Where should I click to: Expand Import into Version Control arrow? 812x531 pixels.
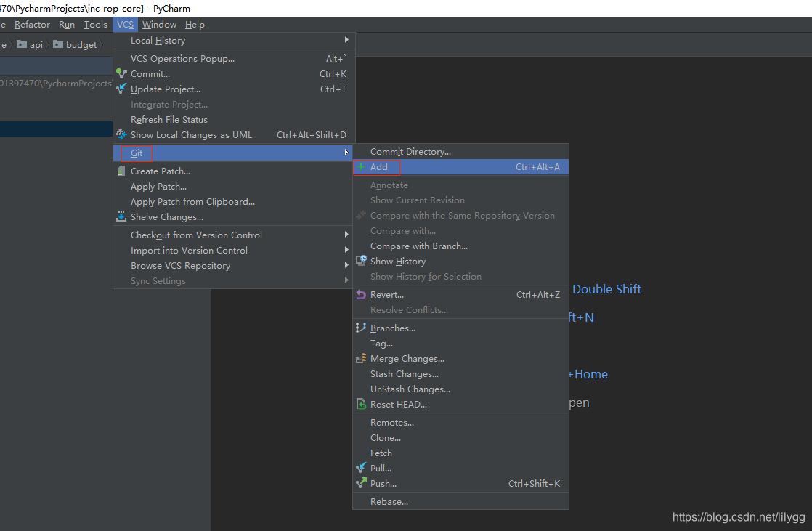(x=346, y=250)
